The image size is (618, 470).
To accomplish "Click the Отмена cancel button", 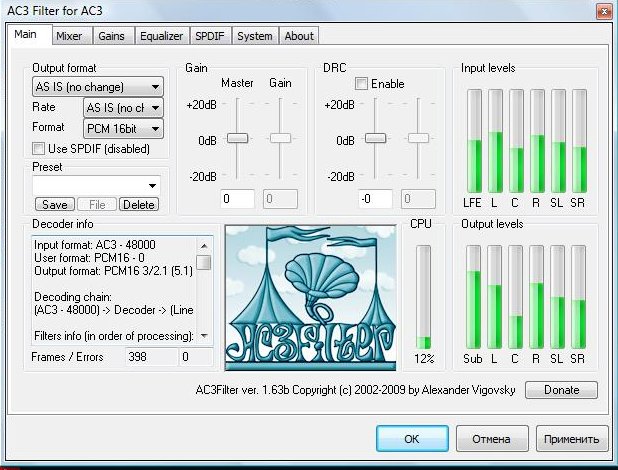I will pyautogui.click(x=492, y=439).
